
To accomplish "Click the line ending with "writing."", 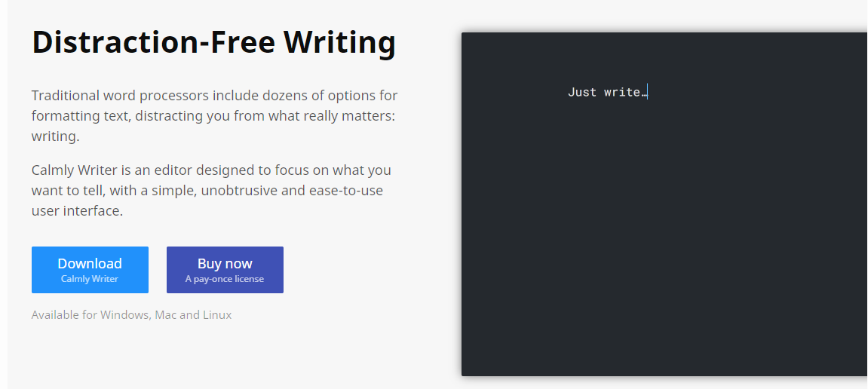I will [55, 137].
